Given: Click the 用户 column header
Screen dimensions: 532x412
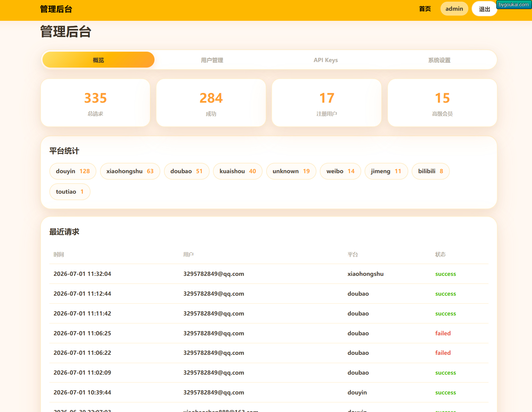Looking at the screenshot, I should pos(188,254).
